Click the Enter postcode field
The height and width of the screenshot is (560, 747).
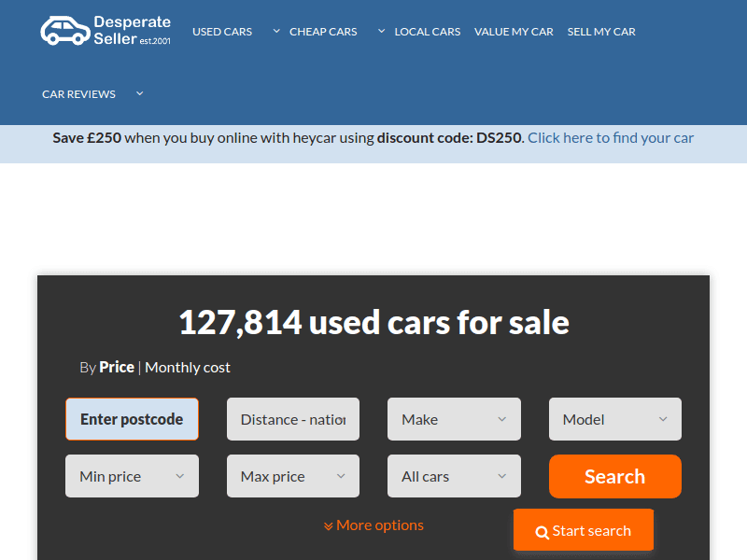point(132,419)
